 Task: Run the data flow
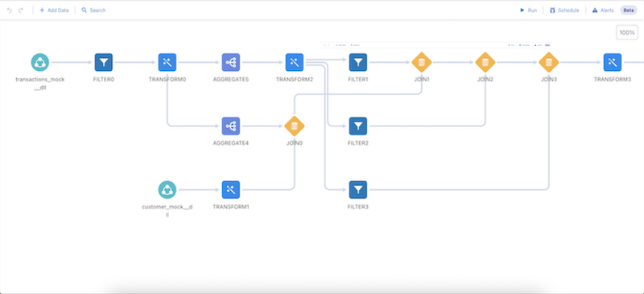tap(528, 10)
